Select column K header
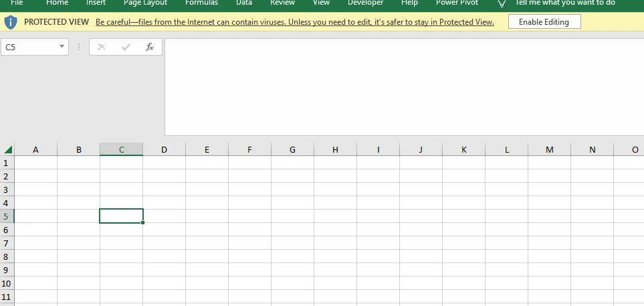The height and width of the screenshot is (306, 644). (463, 150)
